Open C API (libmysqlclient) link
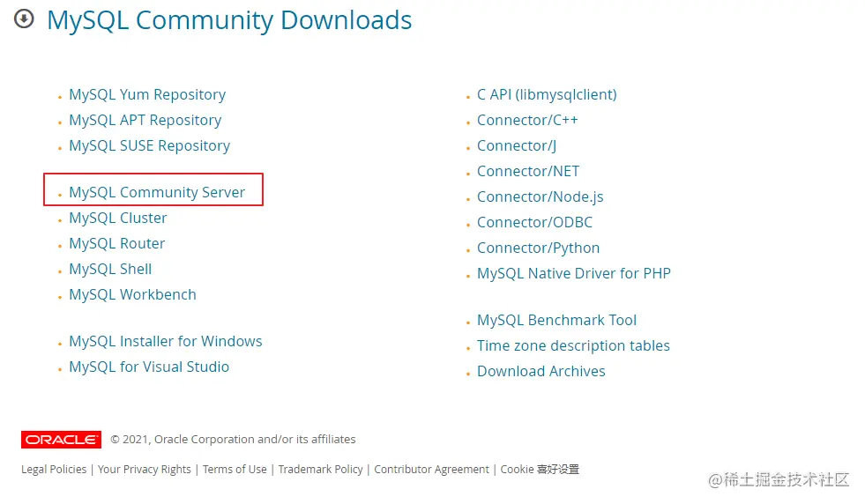 click(x=547, y=95)
